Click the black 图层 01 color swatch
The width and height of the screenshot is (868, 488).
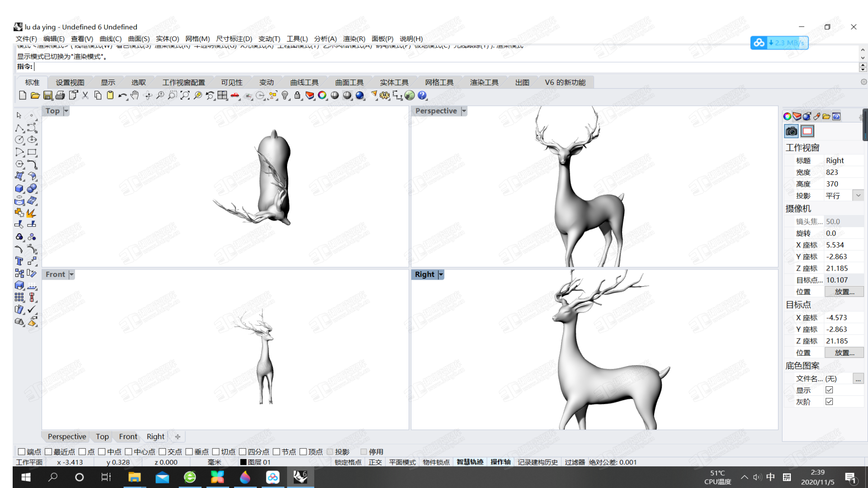[x=243, y=462]
